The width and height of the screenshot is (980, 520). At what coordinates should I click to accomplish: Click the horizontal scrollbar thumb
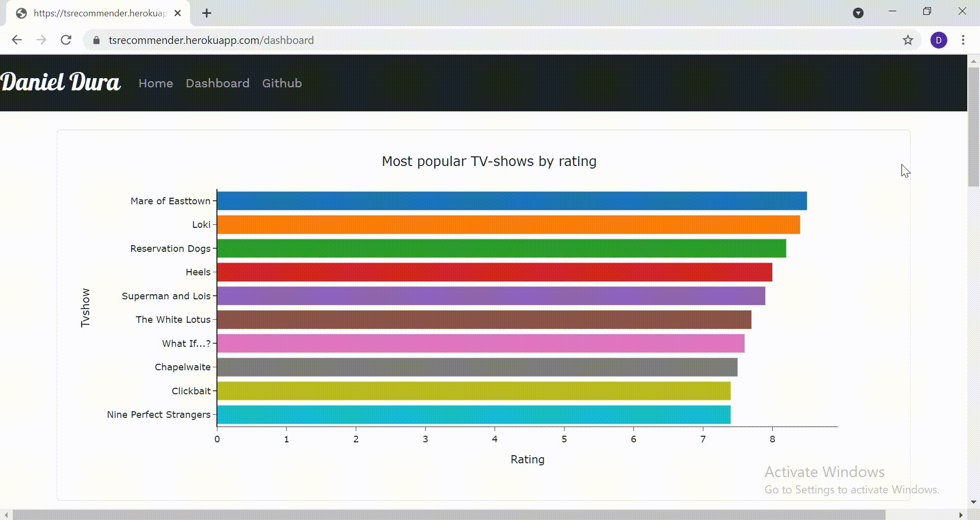point(449,514)
